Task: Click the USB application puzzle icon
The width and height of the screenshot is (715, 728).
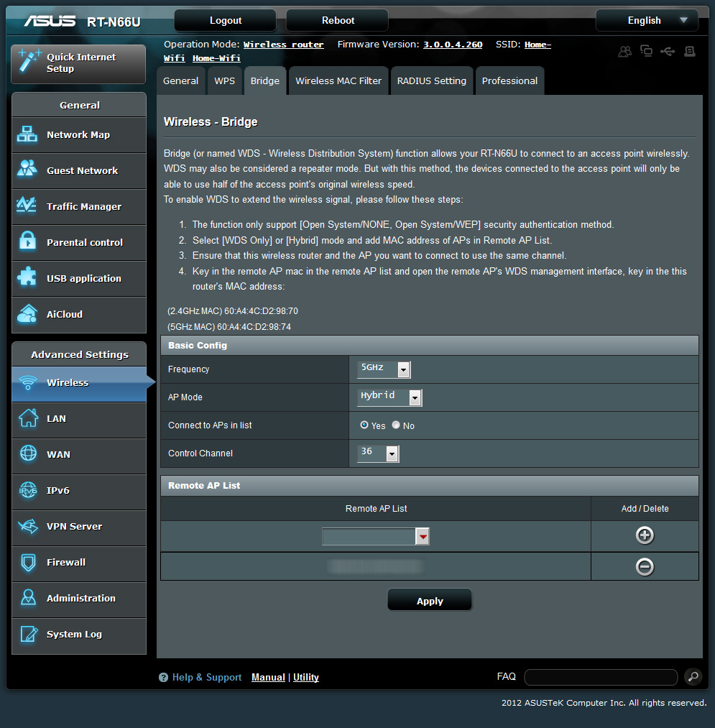Action: coord(27,277)
